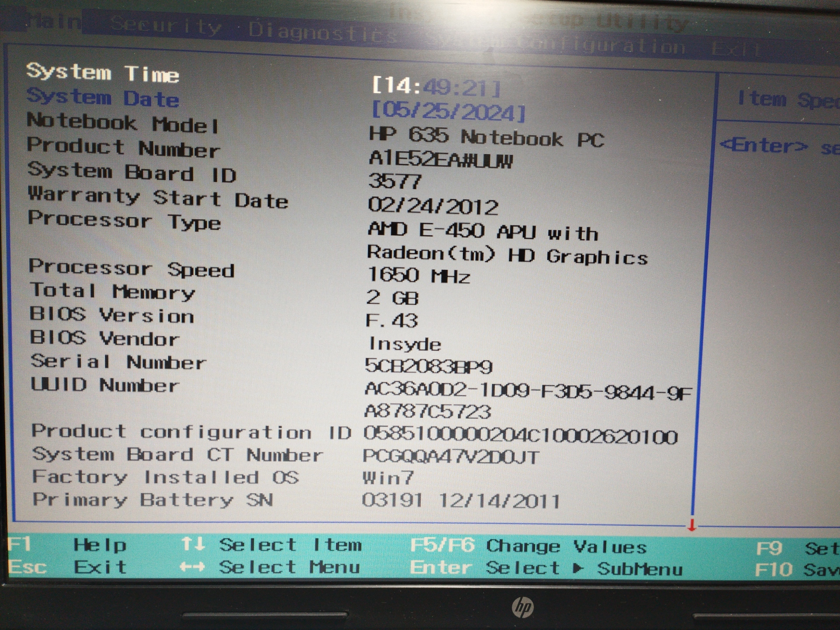Click the system time value 14:49:21
Image resolution: width=840 pixels, height=630 pixels.
point(436,87)
